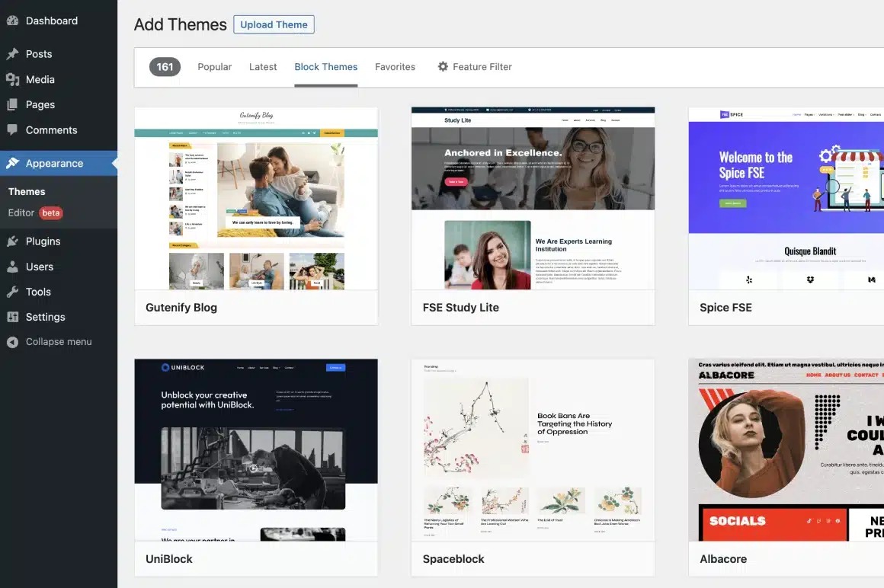This screenshot has width=884, height=588.
Task: Click the 161 theme count badge
Action: 165,67
